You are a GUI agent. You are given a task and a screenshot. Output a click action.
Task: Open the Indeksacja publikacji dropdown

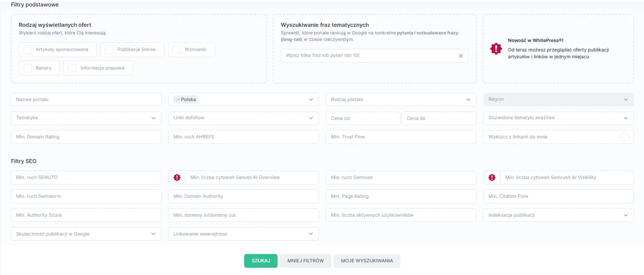pyautogui.click(x=558, y=215)
